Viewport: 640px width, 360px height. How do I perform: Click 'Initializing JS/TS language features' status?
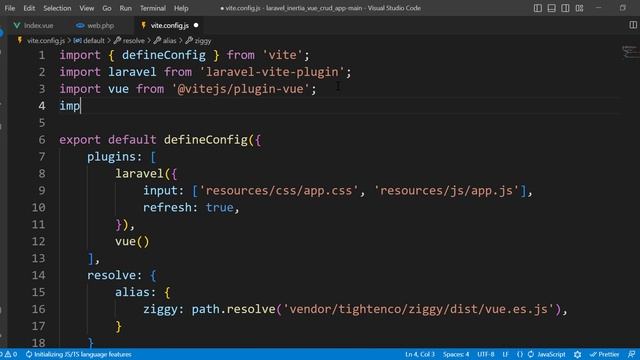(79, 354)
